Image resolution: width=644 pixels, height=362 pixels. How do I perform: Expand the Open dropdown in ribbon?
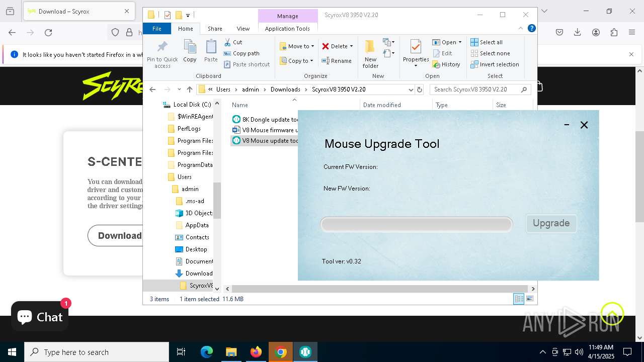pyautogui.click(x=460, y=42)
